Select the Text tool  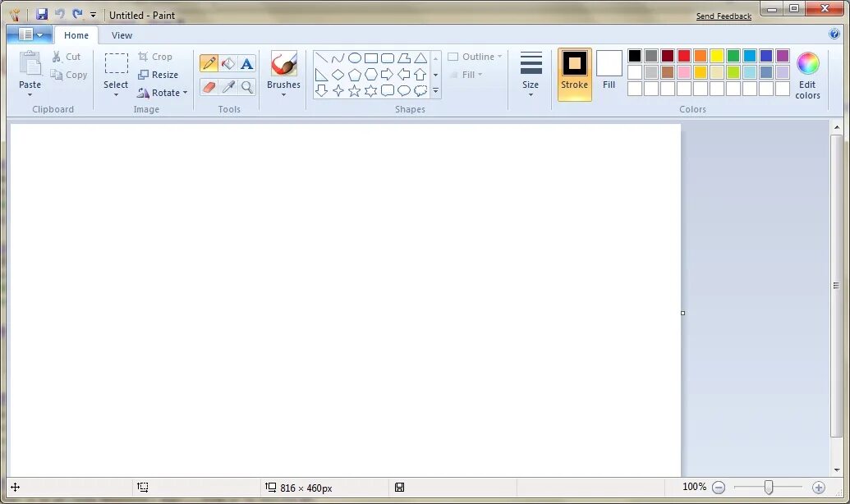tap(246, 63)
